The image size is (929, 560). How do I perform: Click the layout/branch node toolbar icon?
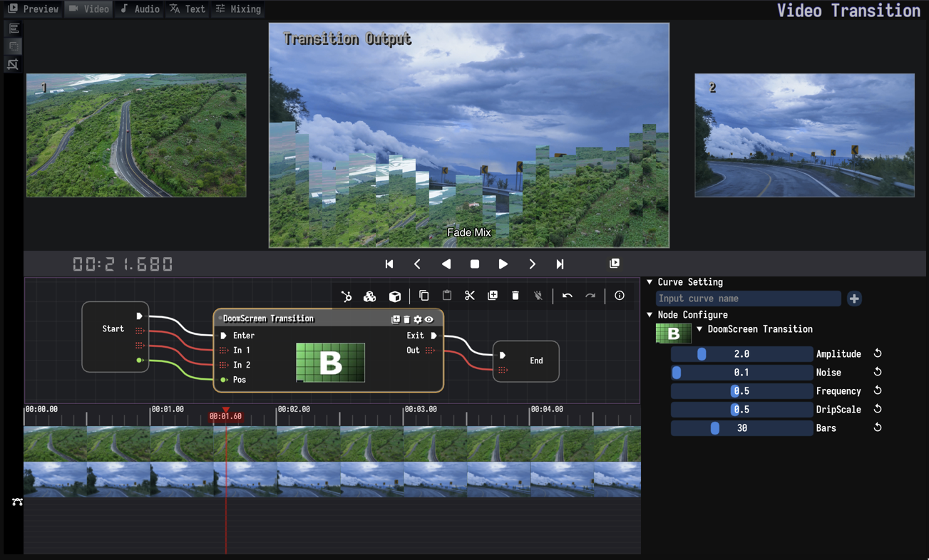[x=347, y=296]
